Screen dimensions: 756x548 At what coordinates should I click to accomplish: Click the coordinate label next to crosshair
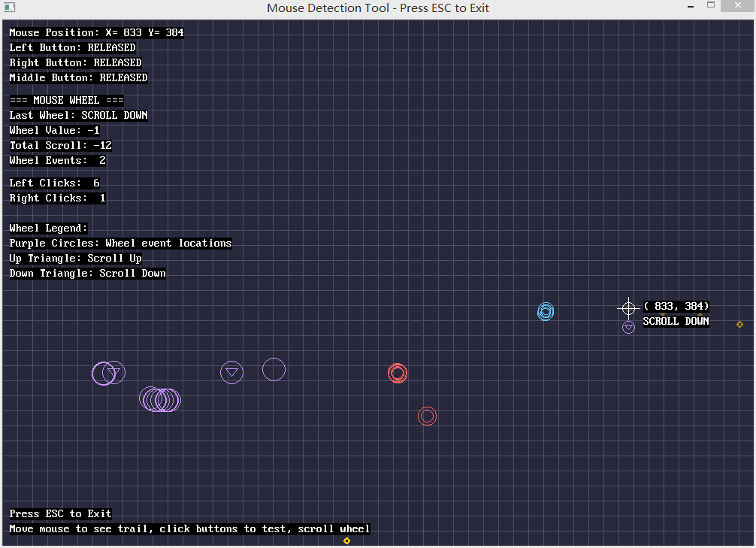[676, 307]
